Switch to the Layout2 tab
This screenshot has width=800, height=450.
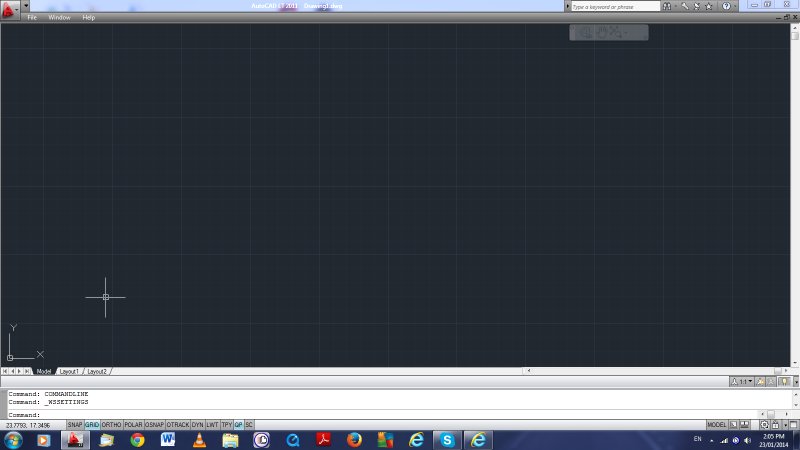click(x=97, y=371)
